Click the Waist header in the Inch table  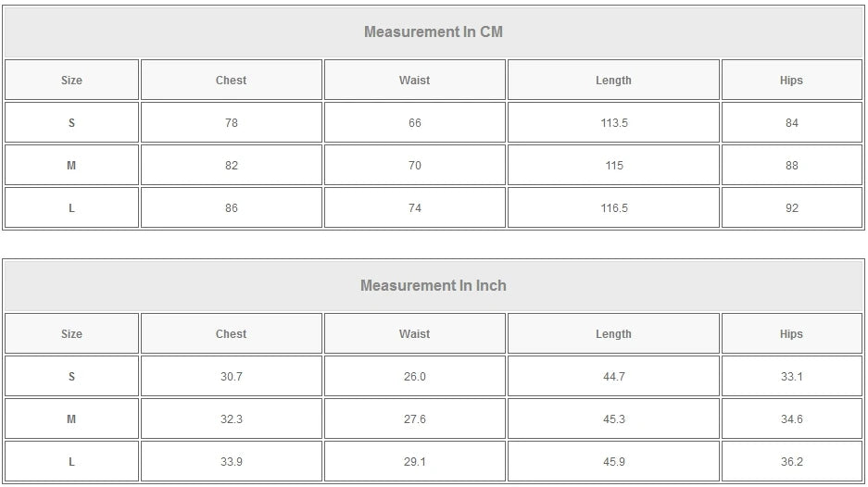coord(414,334)
